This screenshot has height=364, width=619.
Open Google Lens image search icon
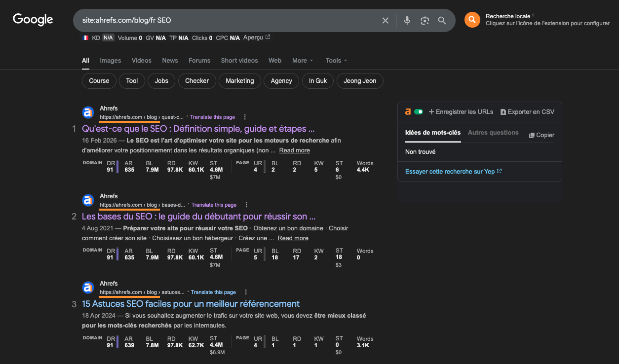tap(425, 20)
